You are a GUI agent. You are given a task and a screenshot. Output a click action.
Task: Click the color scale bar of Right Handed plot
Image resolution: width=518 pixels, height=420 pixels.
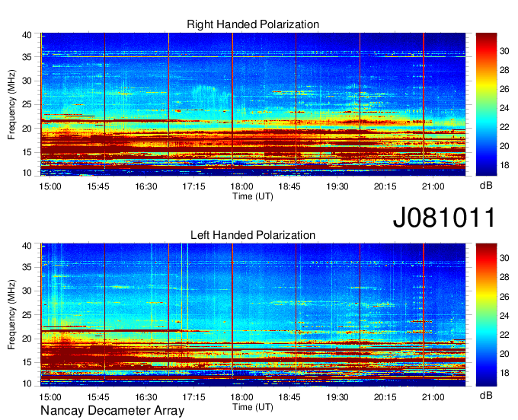coord(486,104)
